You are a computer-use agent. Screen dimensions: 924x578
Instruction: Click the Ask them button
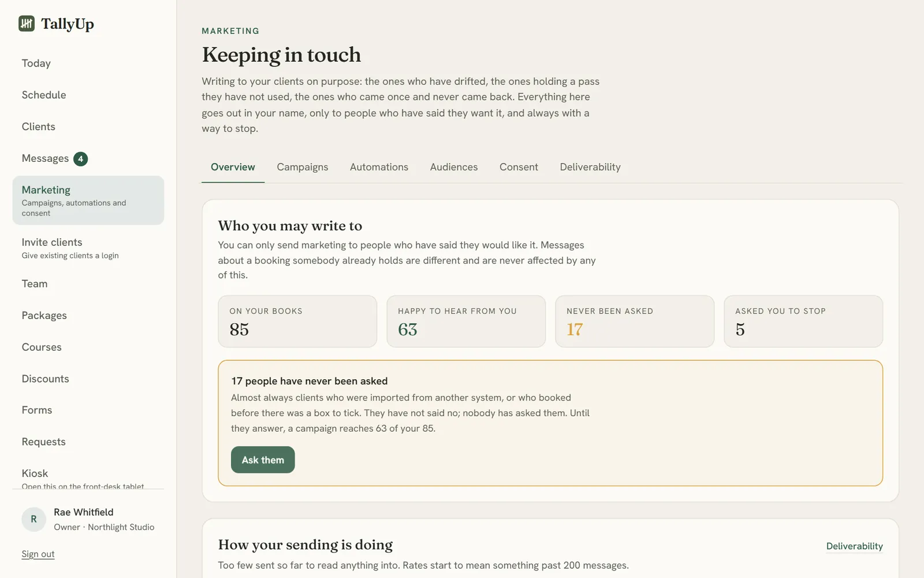tap(263, 460)
